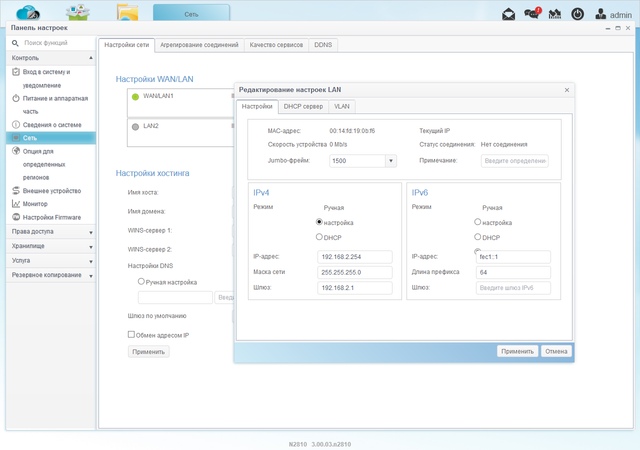640x450 pixels.
Task: Click the IPv4 gateway field
Action: click(x=354, y=288)
